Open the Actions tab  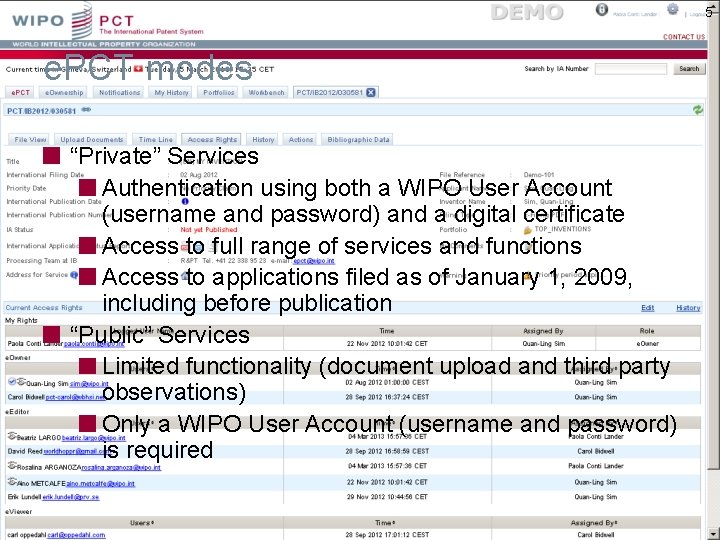click(x=301, y=140)
